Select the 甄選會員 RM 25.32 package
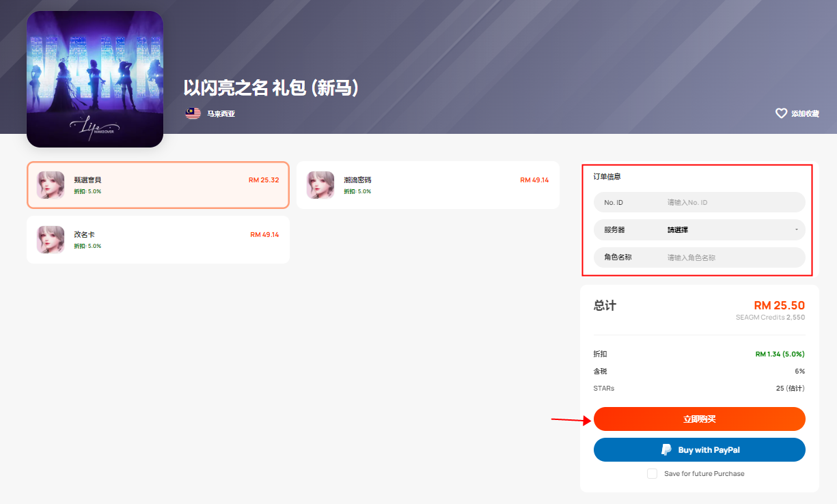 click(158, 185)
